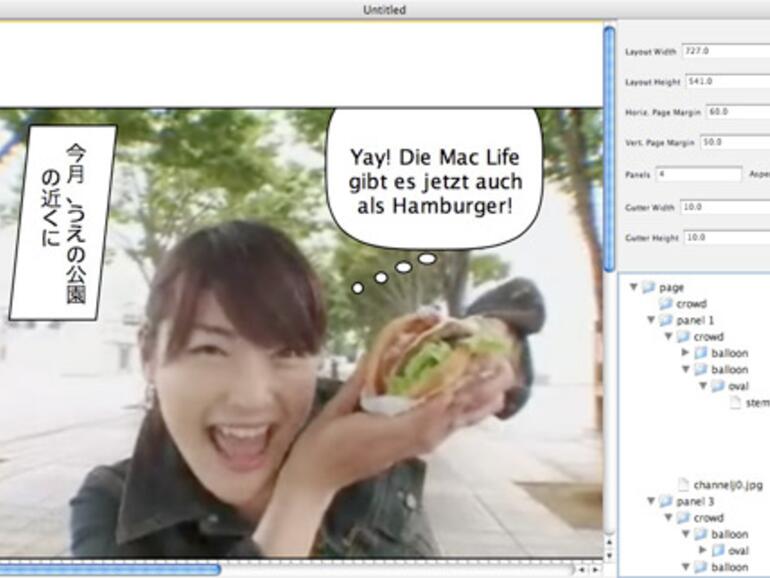Screen dimensions: 770x578
Task: Collapse the panel 3 tree node
Action: 651,501
